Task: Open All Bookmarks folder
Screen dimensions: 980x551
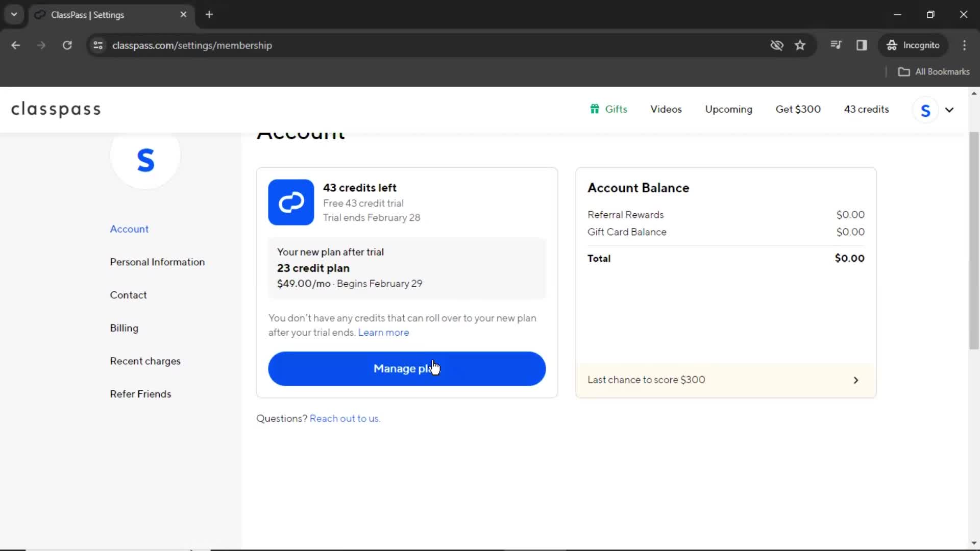Action: pos(934,72)
